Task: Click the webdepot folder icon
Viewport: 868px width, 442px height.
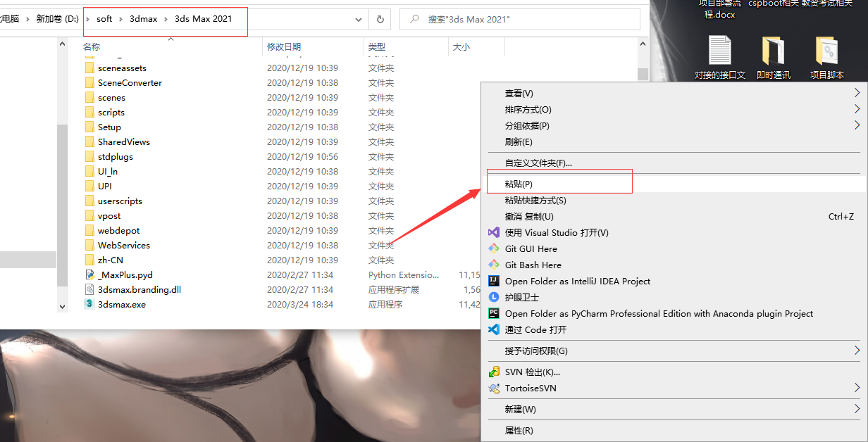Action: [x=89, y=231]
